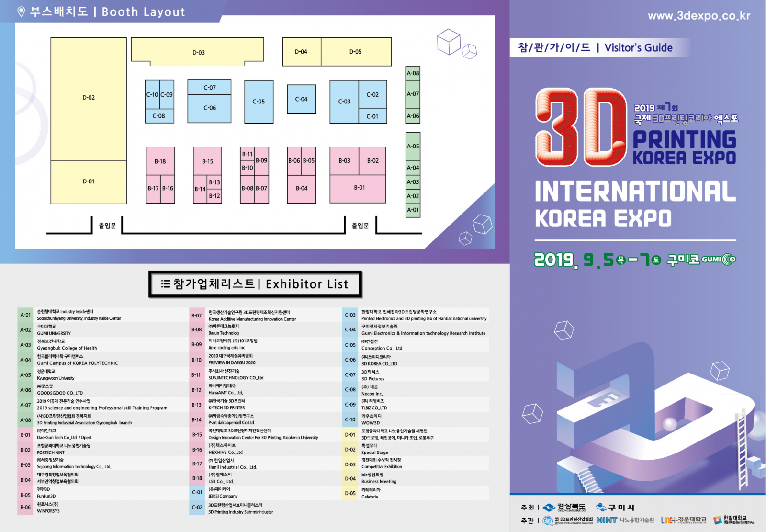Click the LINC+ Kyungwoon University logo
The image size is (766, 532).
click(x=684, y=520)
